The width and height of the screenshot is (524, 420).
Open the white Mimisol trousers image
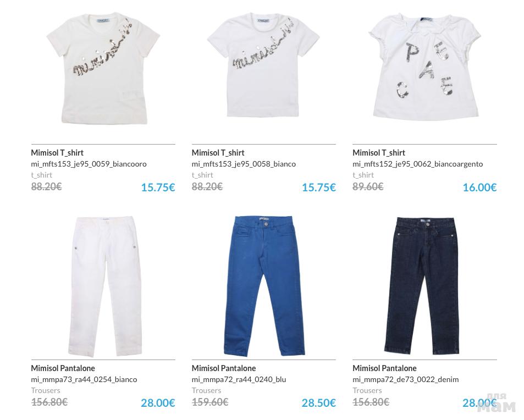click(x=105, y=286)
